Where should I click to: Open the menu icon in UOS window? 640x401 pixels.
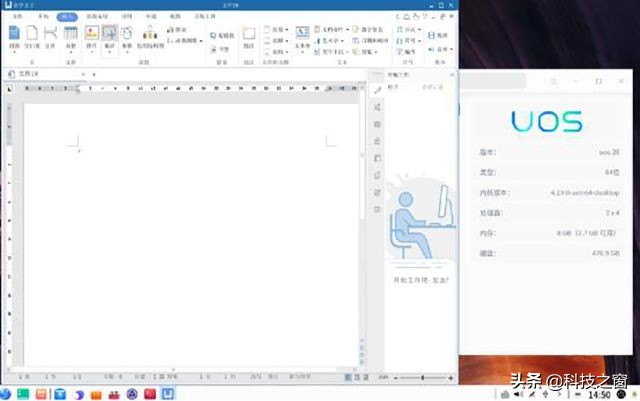coord(554,81)
